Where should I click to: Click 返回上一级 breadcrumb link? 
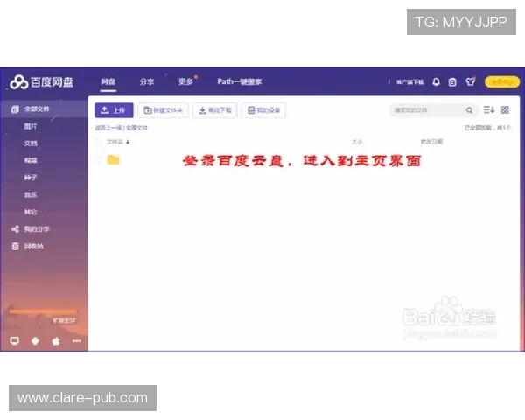[108, 128]
